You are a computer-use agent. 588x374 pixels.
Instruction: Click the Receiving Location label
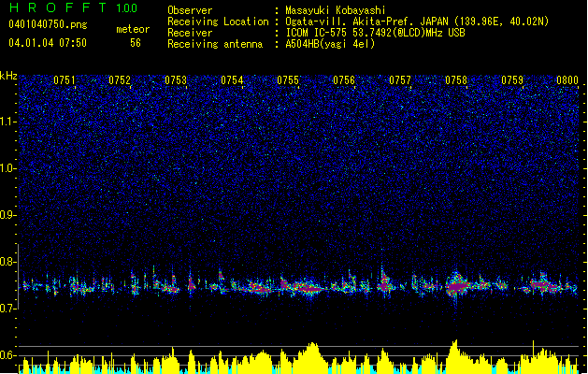tap(218, 22)
